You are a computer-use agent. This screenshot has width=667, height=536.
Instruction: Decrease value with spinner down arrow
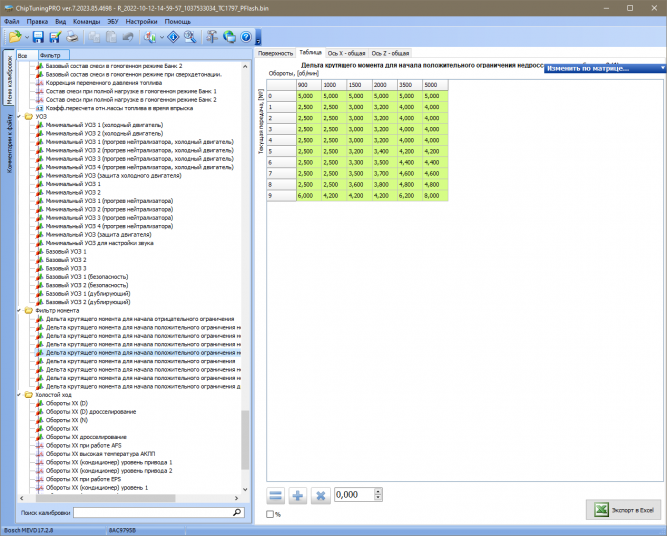[378, 498]
